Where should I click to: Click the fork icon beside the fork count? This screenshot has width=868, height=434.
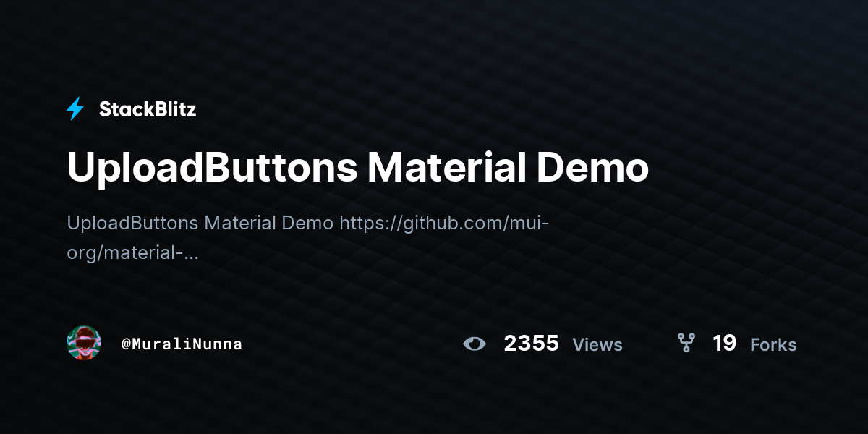[x=686, y=343]
